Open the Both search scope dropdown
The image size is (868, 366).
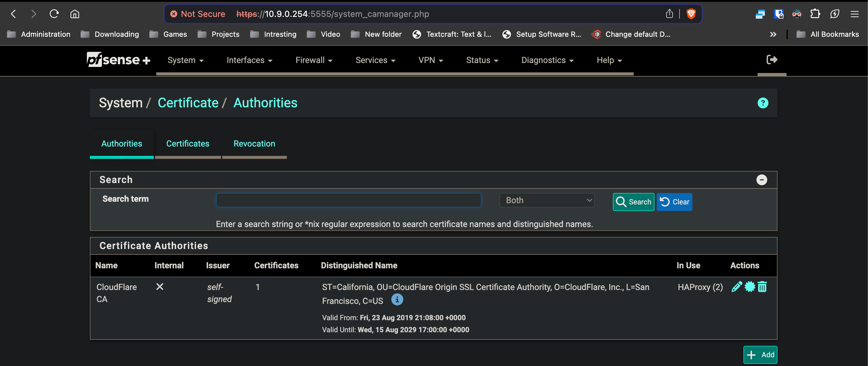pyautogui.click(x=546, y=200)
